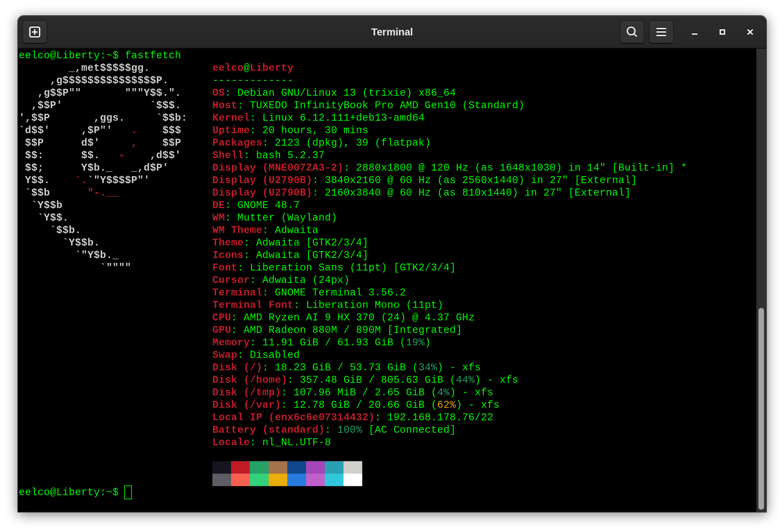The image size is (784, 532).
Task: Click the 'Display (MNE007ZA3-2)' label
Action: coord(278,168)
